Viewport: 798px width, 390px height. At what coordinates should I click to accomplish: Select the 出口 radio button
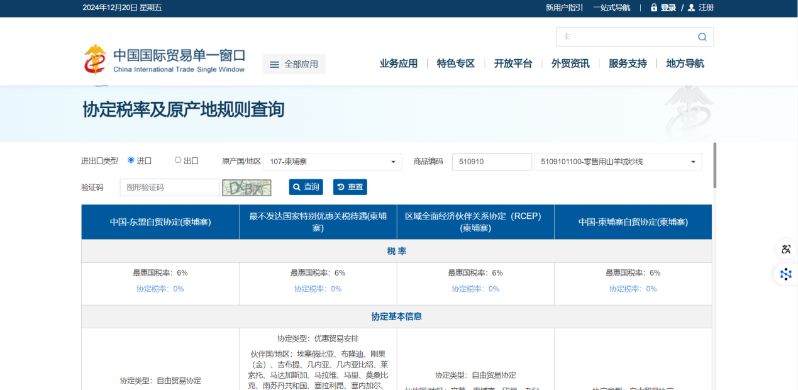[178, 160]
